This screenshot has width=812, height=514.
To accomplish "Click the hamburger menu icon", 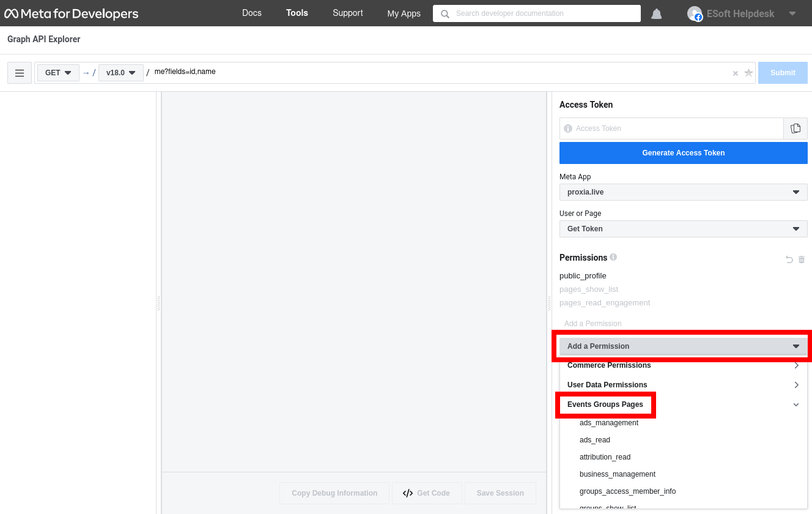I will [20, 73].
